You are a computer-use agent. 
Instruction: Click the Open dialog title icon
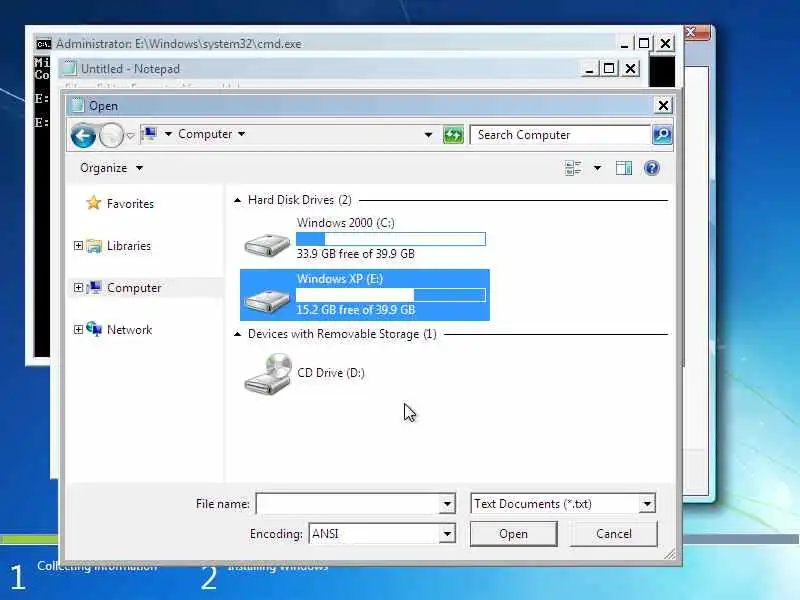click(x=78, y=105)
